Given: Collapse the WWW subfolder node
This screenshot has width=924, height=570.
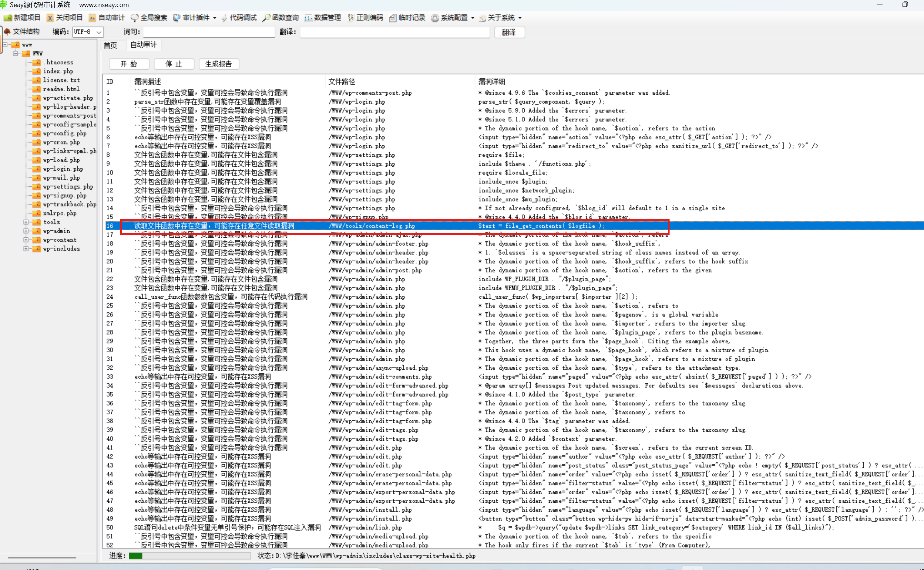Looking at the screenshot, I should point(16,53).
